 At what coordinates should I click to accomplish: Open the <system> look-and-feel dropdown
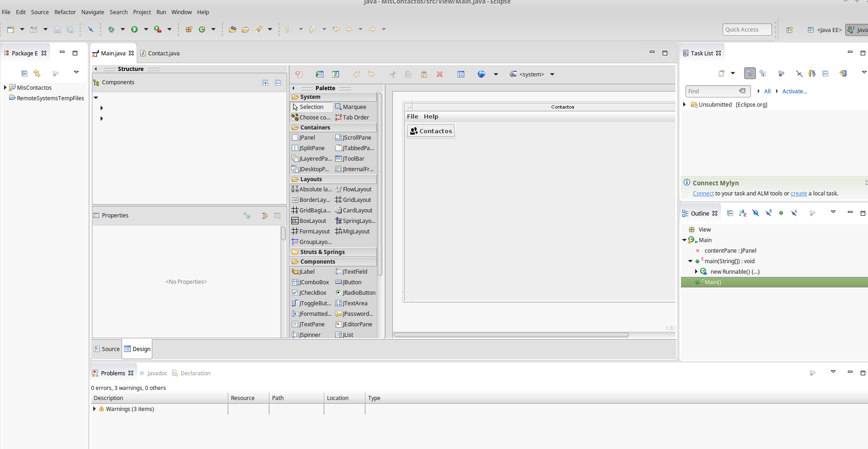pos(552,74)
